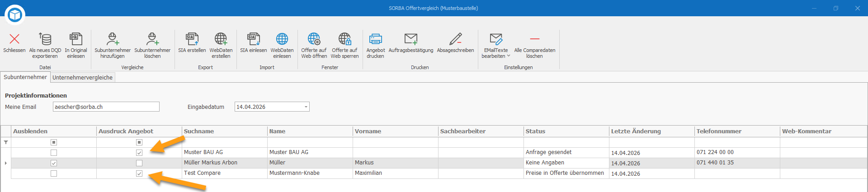Select the Subunternehmer tab

tap(25, 77)
